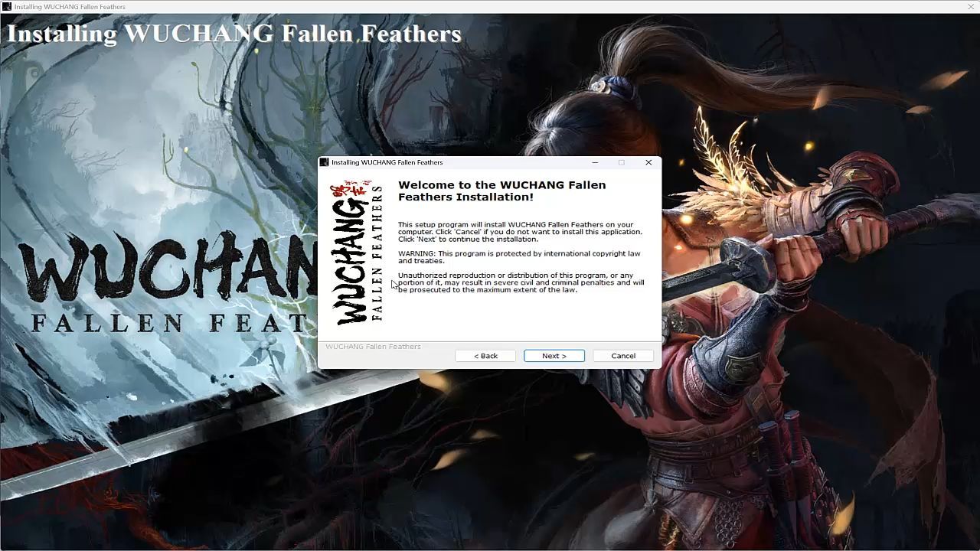Click the dialog title 'Installing WUCHANG Fallen Feathers'

click(387, 162)
